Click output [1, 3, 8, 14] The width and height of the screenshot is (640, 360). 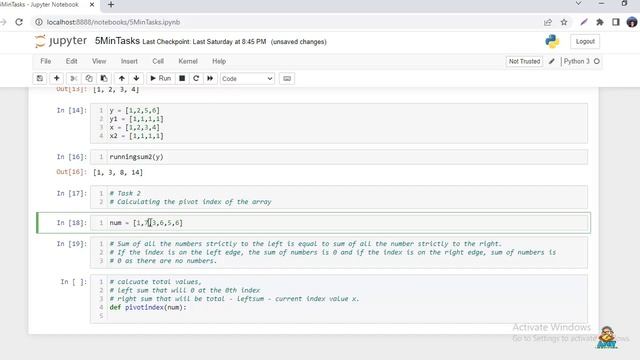point(118,172)
